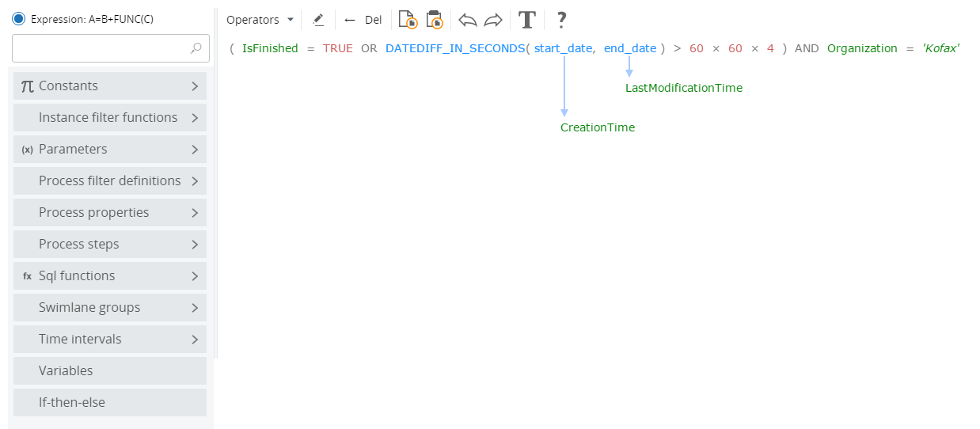Click the Del button
This screenshot has height=429, width=980.
point(374,20)
